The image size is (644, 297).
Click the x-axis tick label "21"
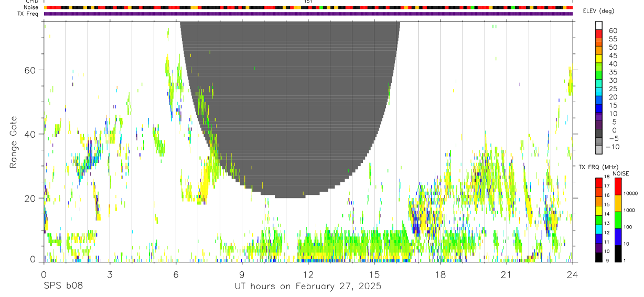coord(506,274)
